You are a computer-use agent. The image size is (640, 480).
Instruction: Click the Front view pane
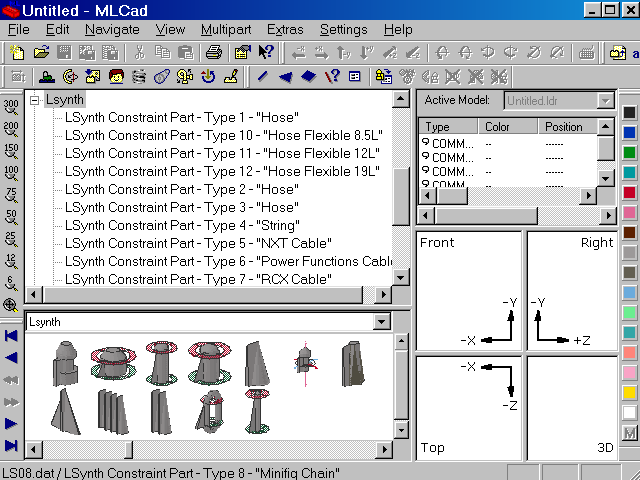coord(469,291)
